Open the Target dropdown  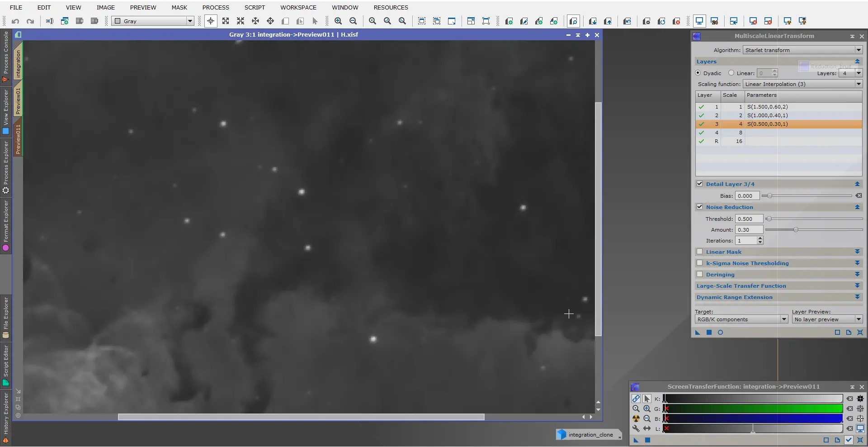(741, 319)
